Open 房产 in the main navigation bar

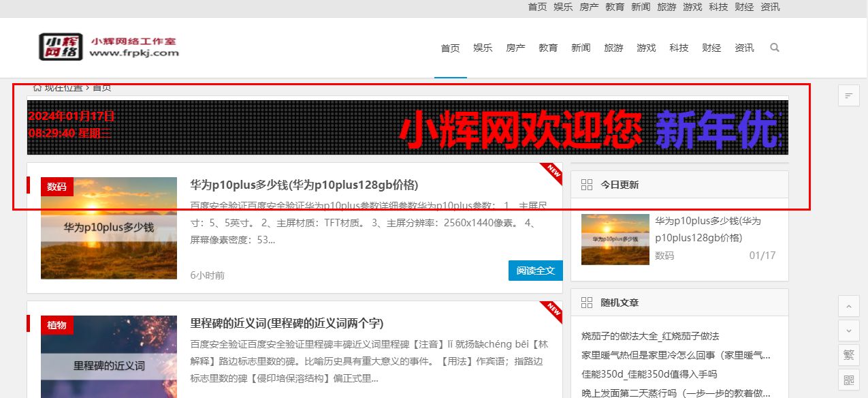(x=515, y=48)
